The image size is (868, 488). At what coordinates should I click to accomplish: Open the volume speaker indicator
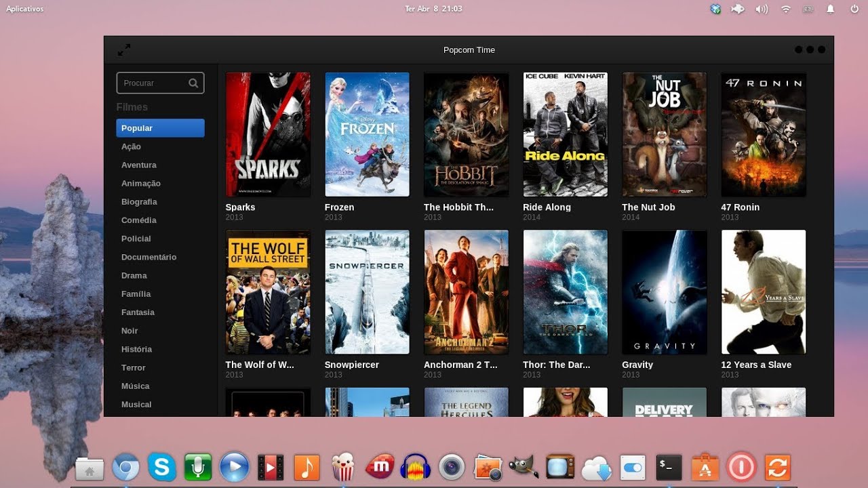click(x=762, y=9)
